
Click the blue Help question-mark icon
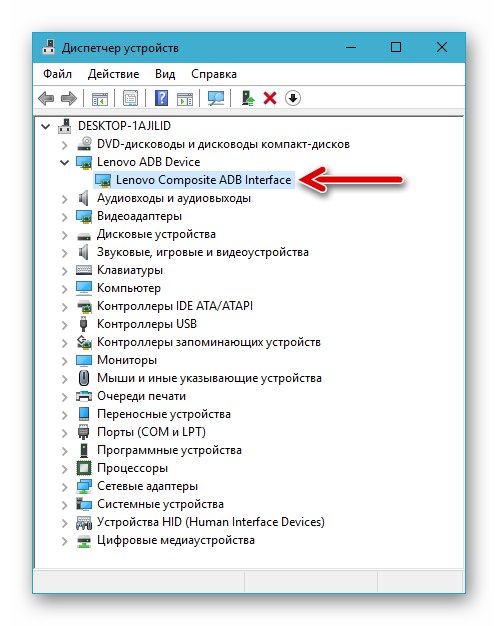pos(161,98)
